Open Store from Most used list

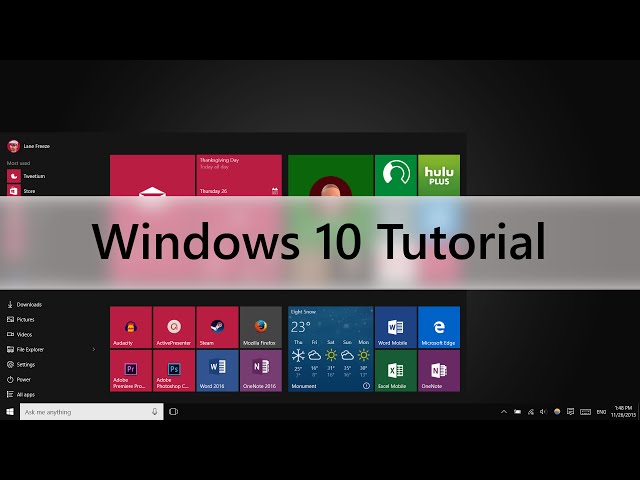(21, 191)
